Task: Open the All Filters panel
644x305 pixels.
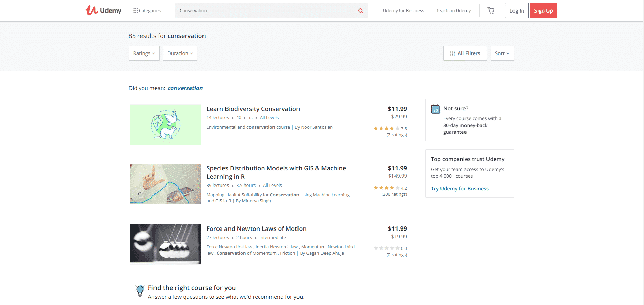Action: [465, 53]
